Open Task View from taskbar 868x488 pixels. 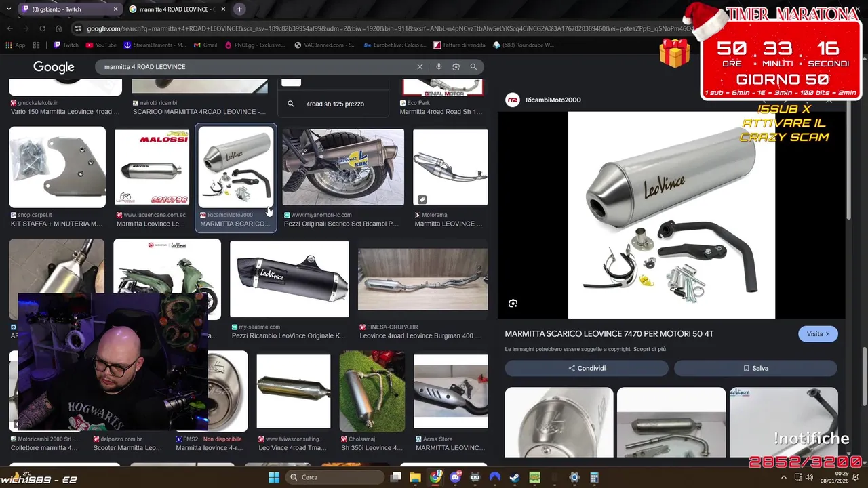coord(395,477)
